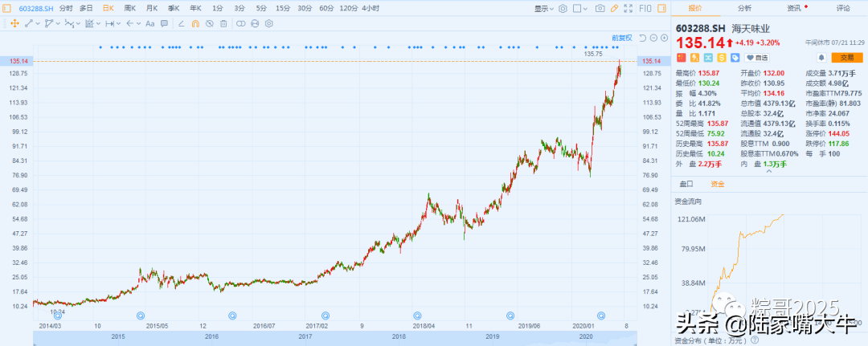Select the measurement grid tool
Viewport: 868px width, 346px height.
click(x=89, y=23)
